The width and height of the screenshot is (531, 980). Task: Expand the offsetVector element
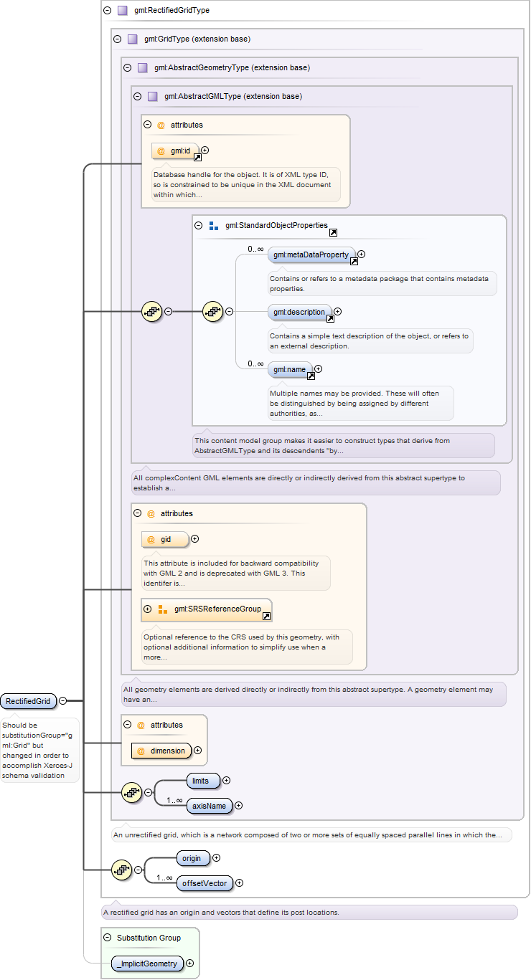[x=240, y=883]
